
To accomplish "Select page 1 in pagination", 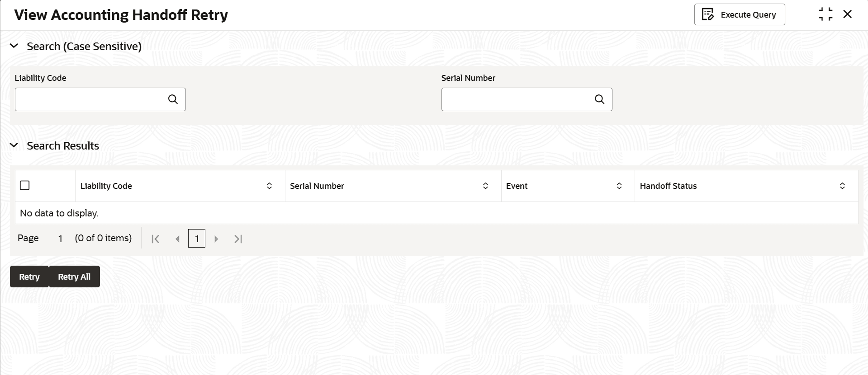I will [197, 239].
